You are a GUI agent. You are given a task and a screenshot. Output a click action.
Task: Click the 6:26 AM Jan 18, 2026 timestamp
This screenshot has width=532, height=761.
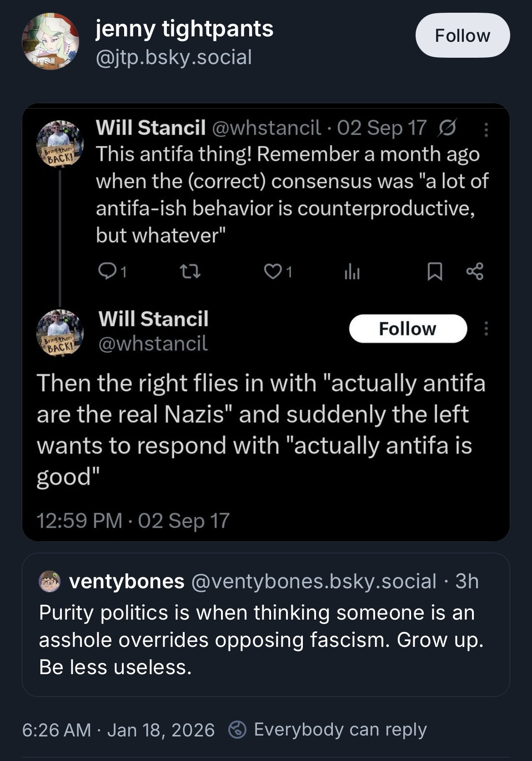[x=118, y=730]
